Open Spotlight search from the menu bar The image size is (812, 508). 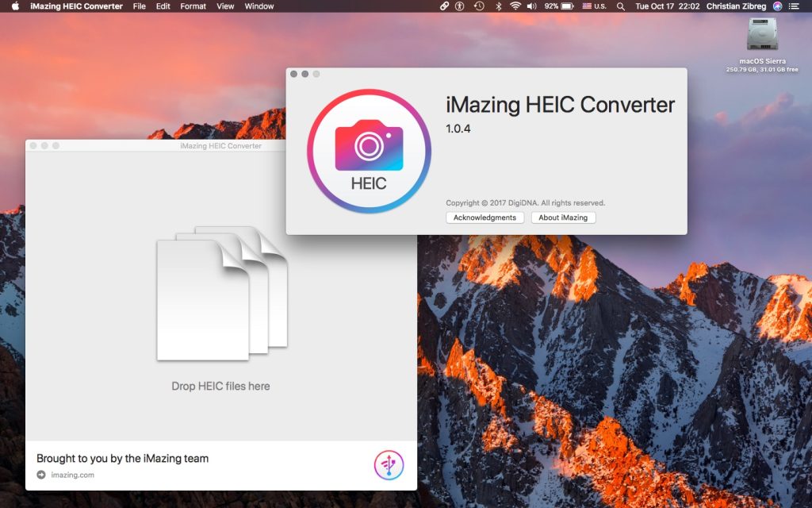(x=620, y=6)
